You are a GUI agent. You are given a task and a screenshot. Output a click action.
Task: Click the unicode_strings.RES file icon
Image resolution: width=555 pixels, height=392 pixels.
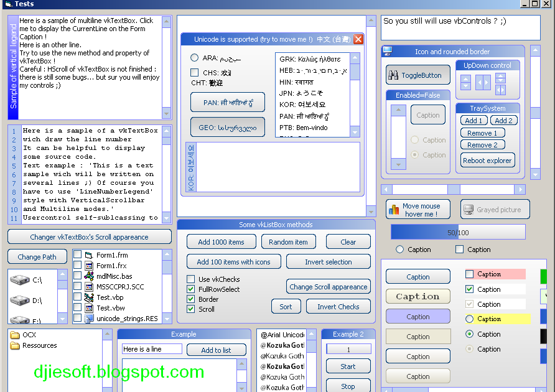click(x=89, y=319)
